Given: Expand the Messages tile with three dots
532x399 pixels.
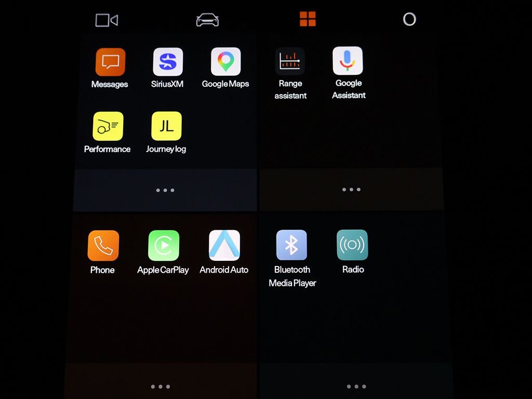Looking at the screenshot, I should pos(165,190).
